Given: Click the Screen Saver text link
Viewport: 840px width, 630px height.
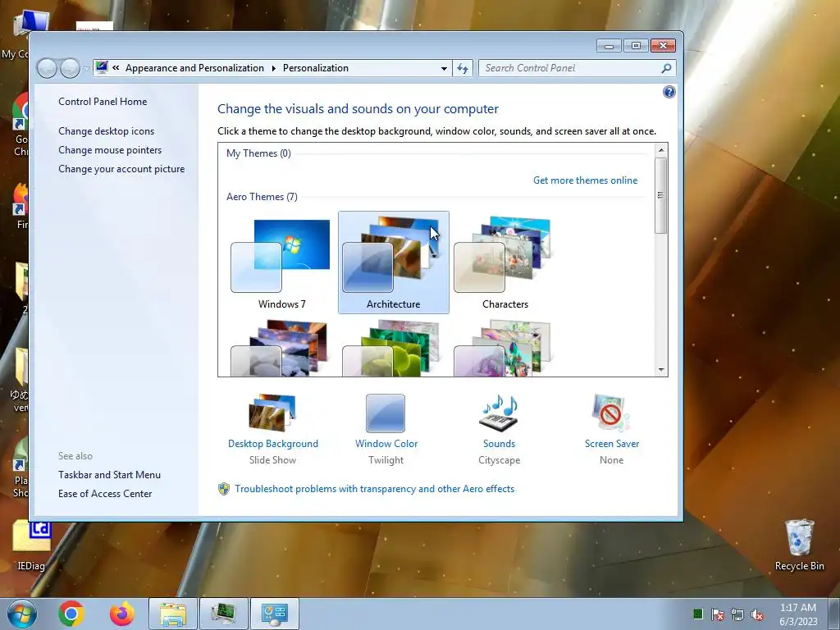Looking at the screenshot, I should (x=612, y=444).
